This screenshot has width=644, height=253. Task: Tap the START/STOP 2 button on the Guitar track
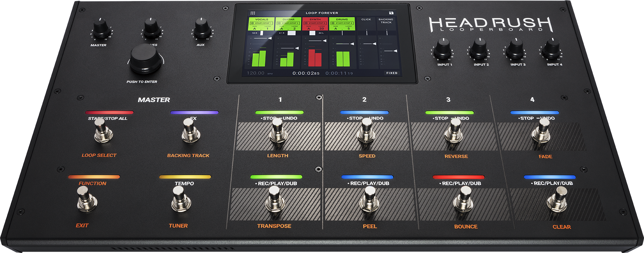(288, 23)
